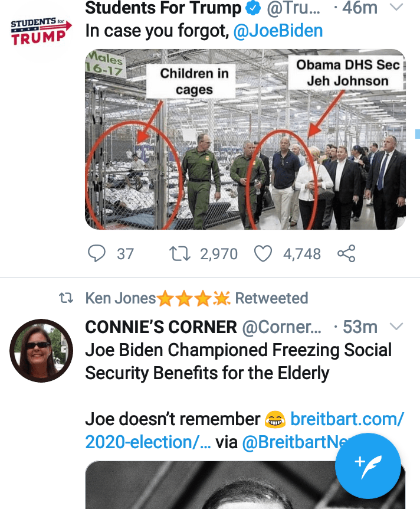Click the verified badge beside Students For Trump
Screen dimensions: 420x509
252,8
